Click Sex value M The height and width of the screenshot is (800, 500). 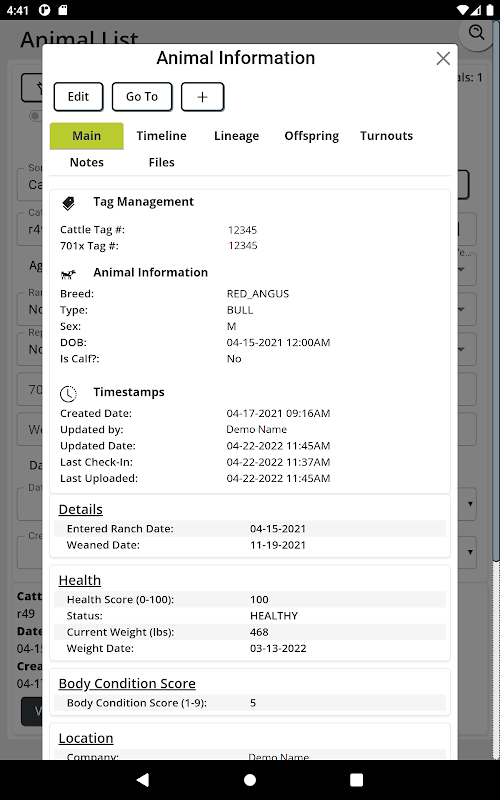click(231, 327)
